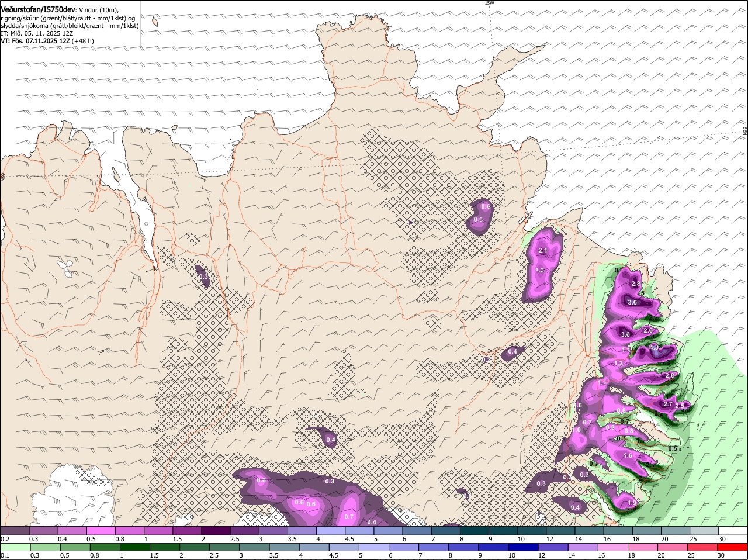Pick the light gray 25–30 swatch in upper legend
This screenshot has width=748, height=560.
705,530
